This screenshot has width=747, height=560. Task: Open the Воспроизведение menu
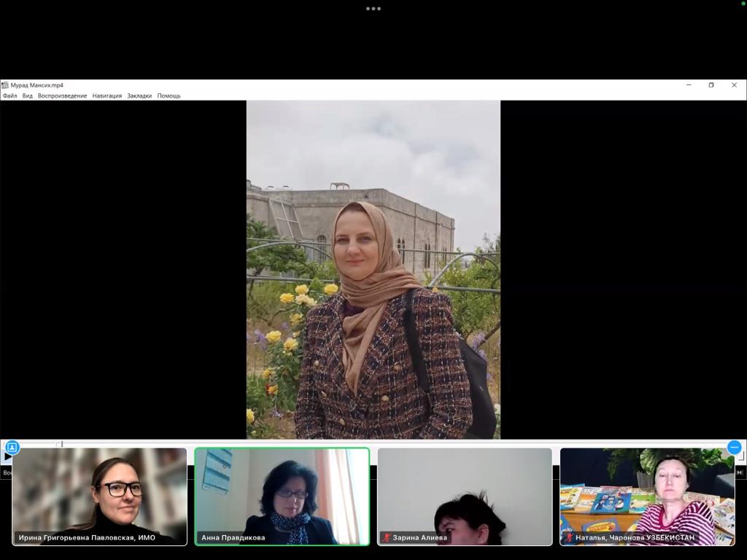62,96
